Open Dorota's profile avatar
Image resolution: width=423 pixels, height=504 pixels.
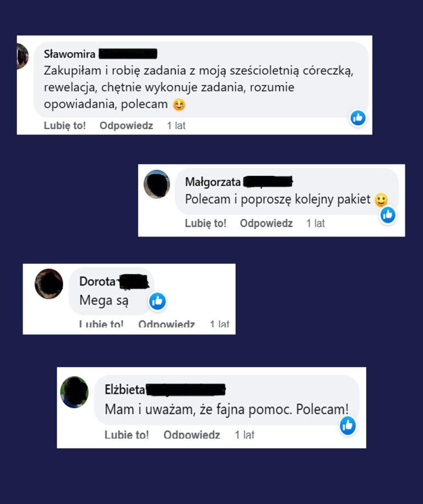click(49, 284)
